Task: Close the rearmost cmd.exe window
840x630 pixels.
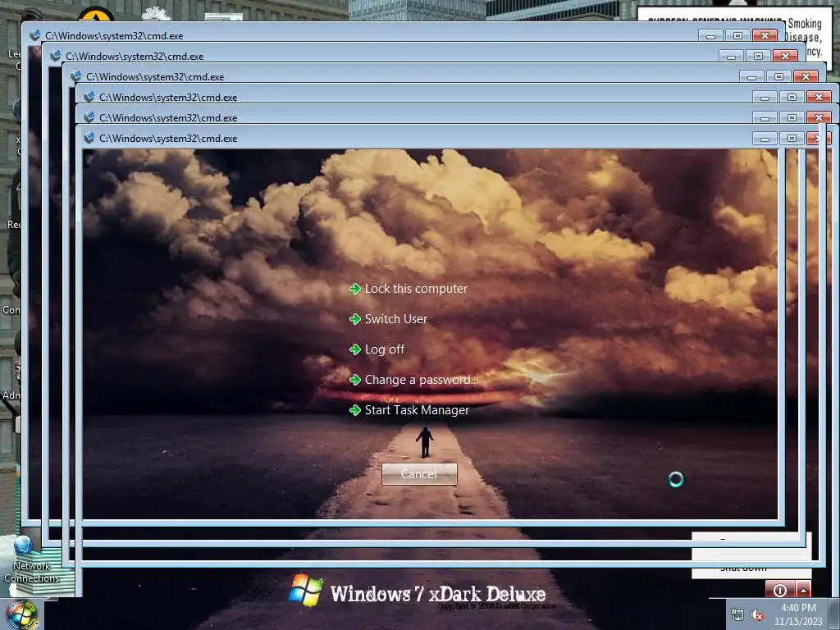Action: point(765,36)
